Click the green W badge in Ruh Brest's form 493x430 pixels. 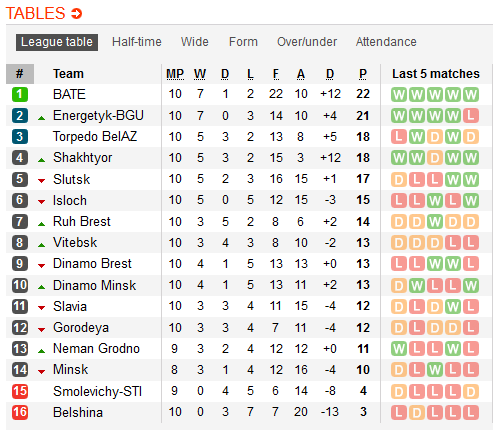(435, 222)
